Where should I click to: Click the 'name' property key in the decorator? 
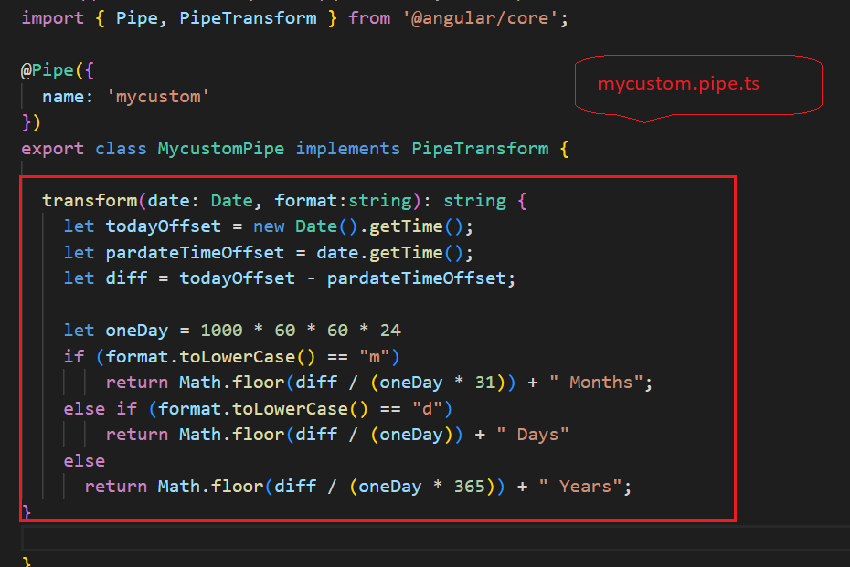point(63,96)
